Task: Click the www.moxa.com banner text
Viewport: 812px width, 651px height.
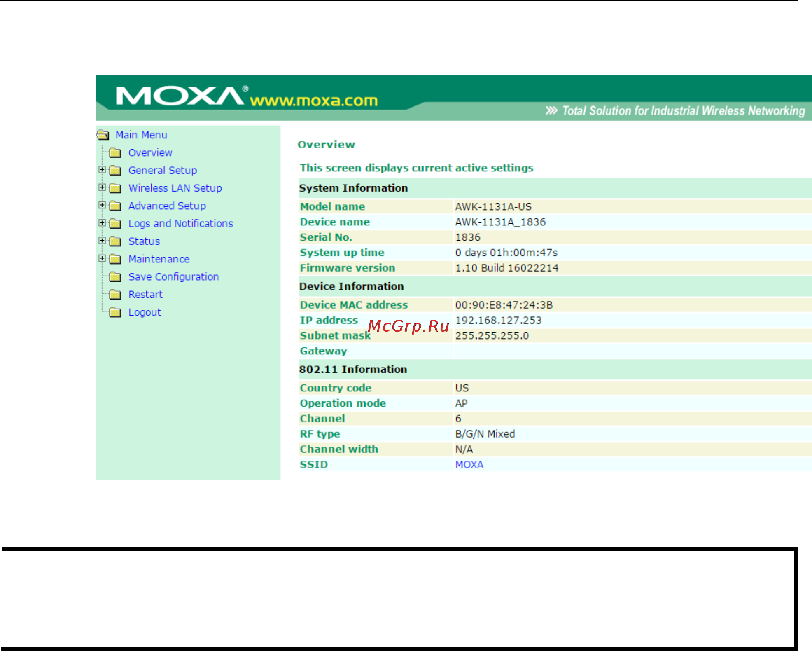Action: click(314, 101)
